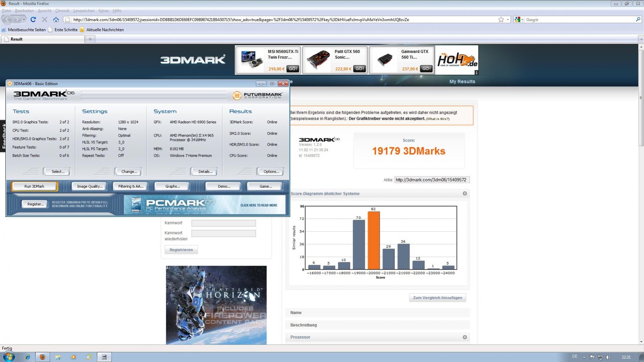Click Game button in 3DMark06
644x362 pixels.
265,187
